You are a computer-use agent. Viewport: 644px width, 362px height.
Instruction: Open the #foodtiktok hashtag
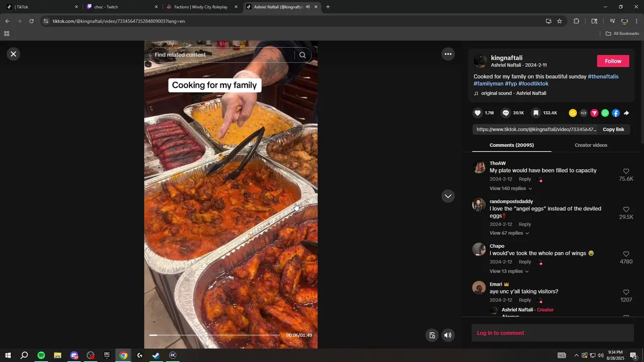point(533,83)
